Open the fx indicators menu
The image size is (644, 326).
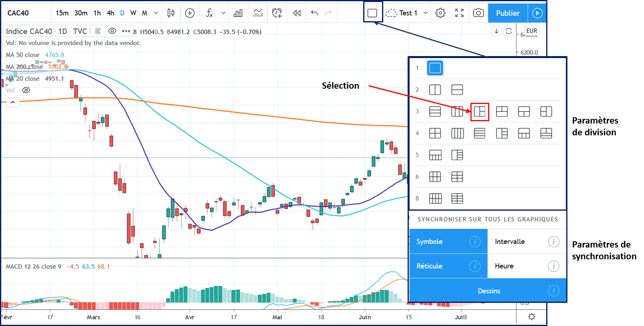click(x=209, y=13)
